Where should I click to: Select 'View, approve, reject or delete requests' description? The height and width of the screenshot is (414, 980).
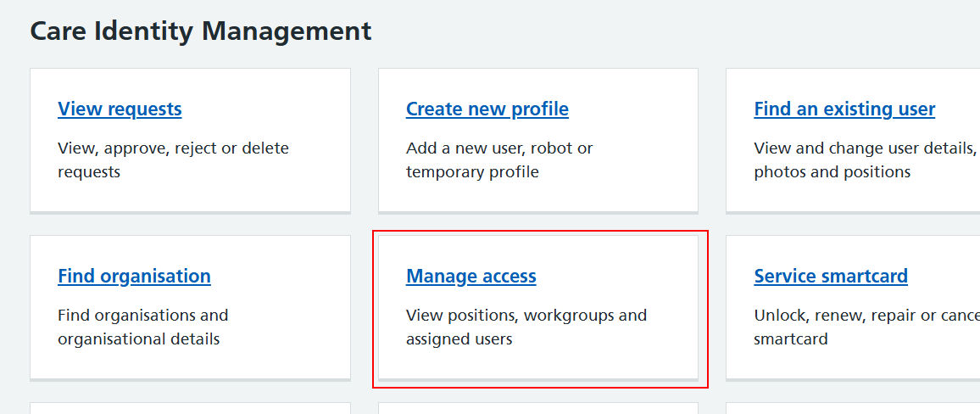point(173,160)
